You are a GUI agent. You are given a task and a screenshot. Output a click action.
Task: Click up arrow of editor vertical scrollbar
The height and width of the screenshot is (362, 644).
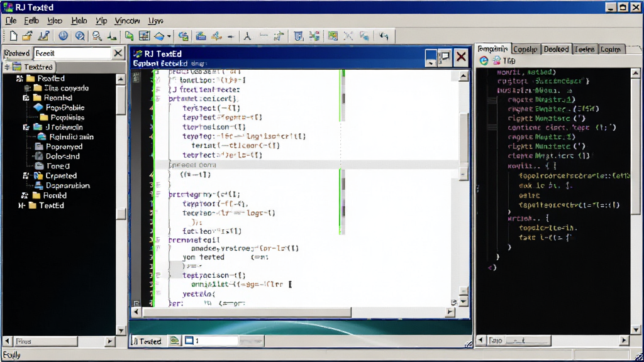[464, 76]
